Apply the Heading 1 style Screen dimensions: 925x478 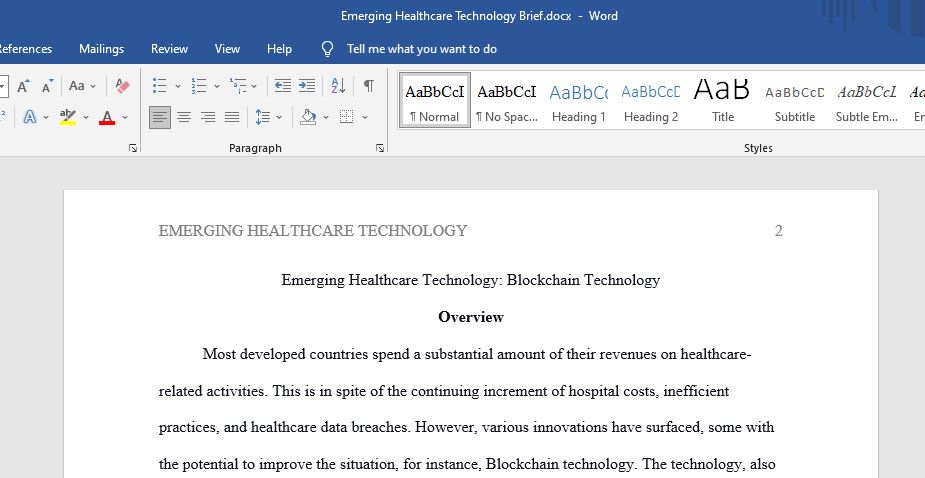click(579, 100)
